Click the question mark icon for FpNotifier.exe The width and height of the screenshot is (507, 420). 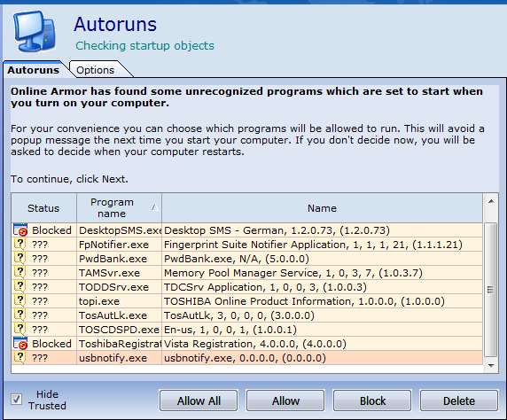pos(19,244)
